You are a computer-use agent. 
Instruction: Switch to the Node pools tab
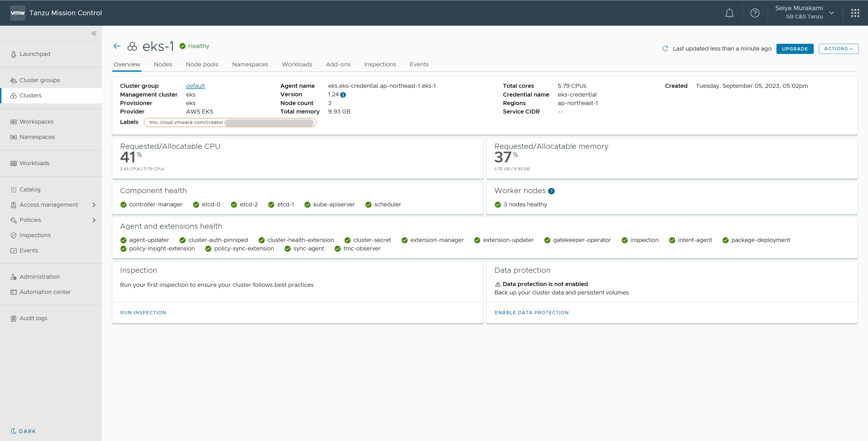click(x=202, y=64)
